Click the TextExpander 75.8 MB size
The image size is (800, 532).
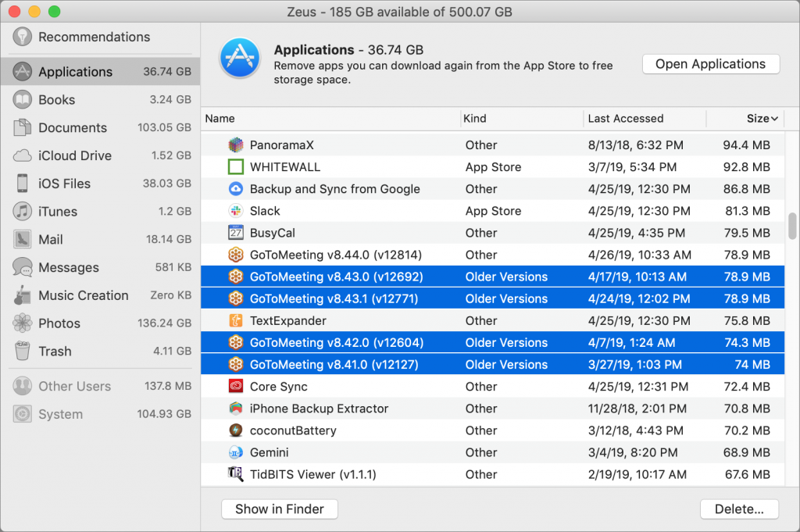pyautogui.click(x=746, y=320)
